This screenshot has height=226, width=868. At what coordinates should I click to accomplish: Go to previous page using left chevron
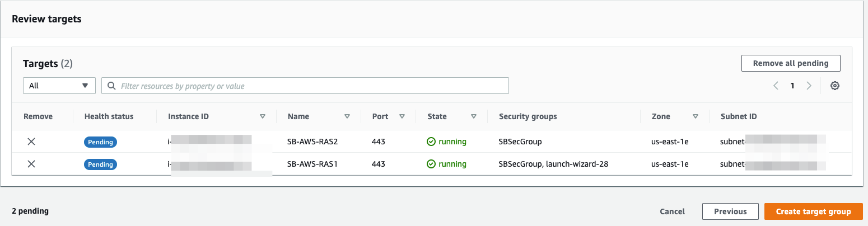[x=776, y=86]
